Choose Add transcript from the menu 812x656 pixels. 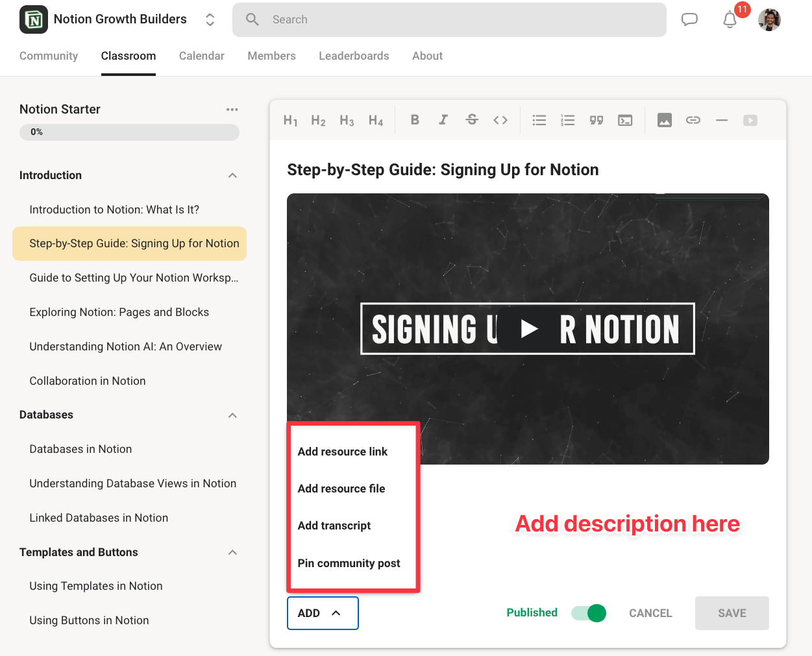(334, 526)
